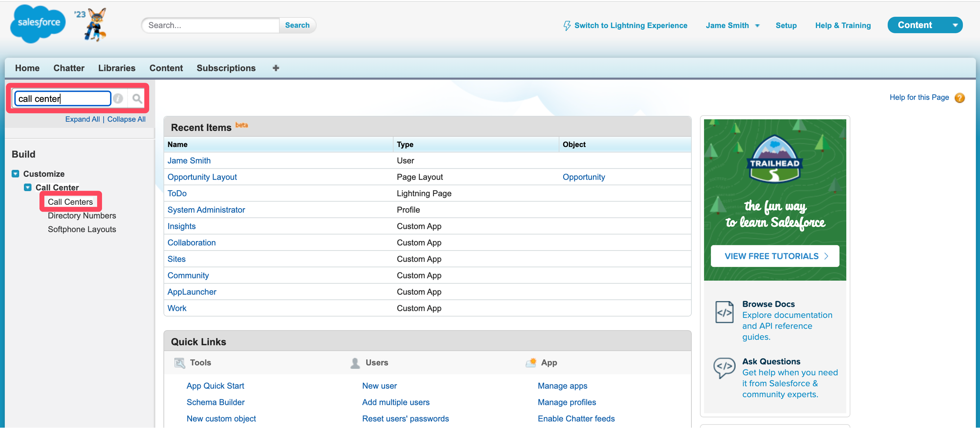The height and width of the screenshot is (429, 980).
Task: Open the Setup link
Action: pyautogui.click(x=786, y=26)
